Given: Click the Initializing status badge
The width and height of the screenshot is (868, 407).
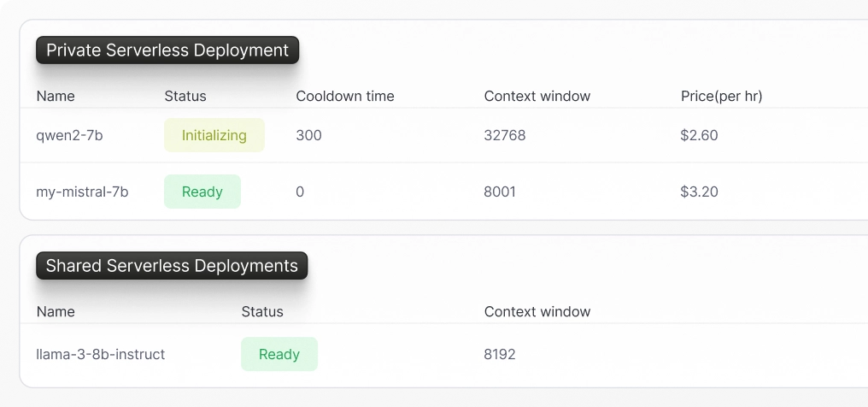Looking at the screenshot, I should point(214,135).
